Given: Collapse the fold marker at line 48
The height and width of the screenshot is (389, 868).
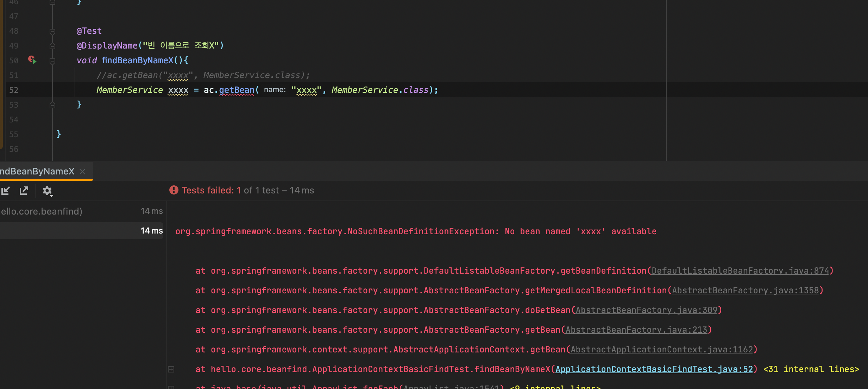Looking at the screenshot, I should click(52, 31).
